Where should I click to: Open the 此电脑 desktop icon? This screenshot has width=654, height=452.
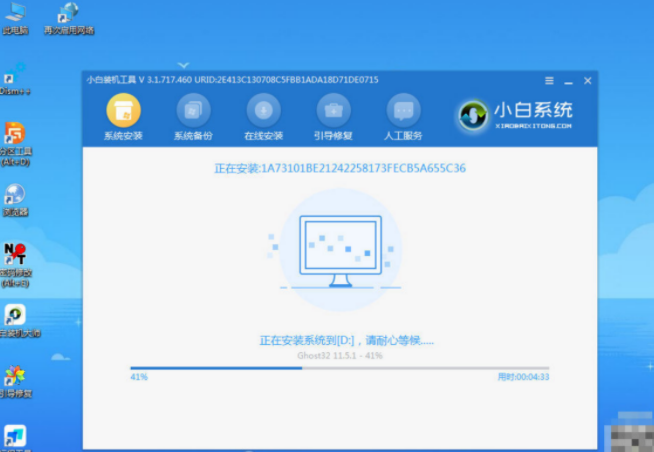point(15,18)
